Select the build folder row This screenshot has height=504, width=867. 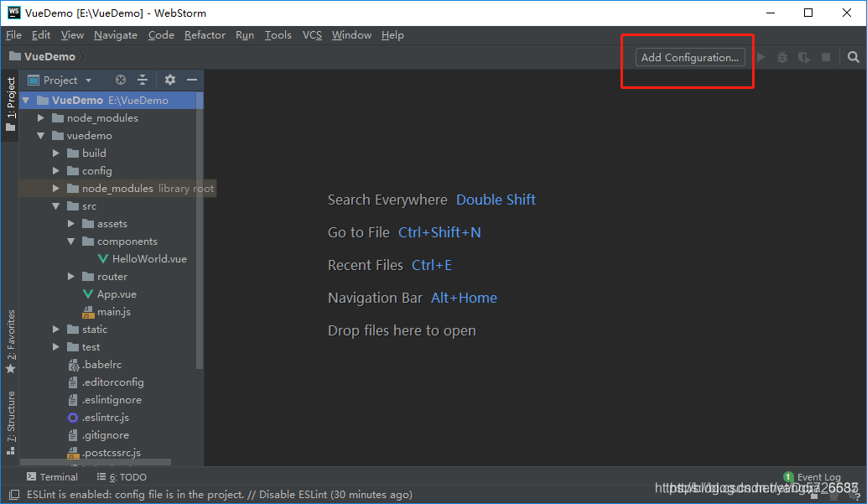click(112, 153)
